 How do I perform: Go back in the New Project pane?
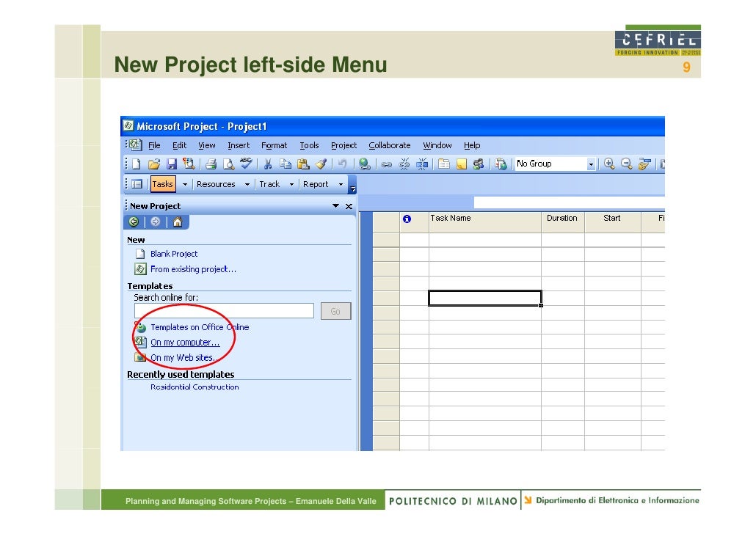tap(134, 222)
